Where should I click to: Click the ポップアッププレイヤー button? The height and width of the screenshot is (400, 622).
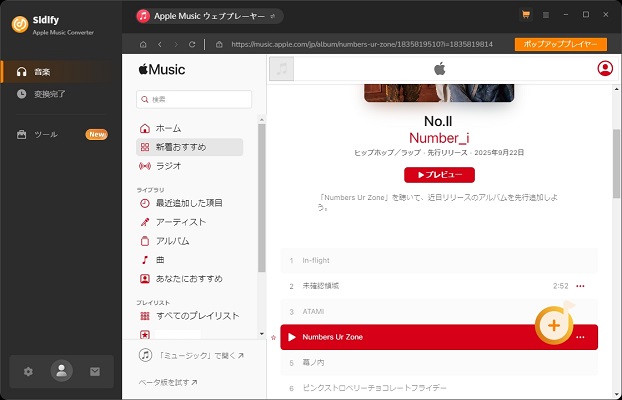point(561,44)
